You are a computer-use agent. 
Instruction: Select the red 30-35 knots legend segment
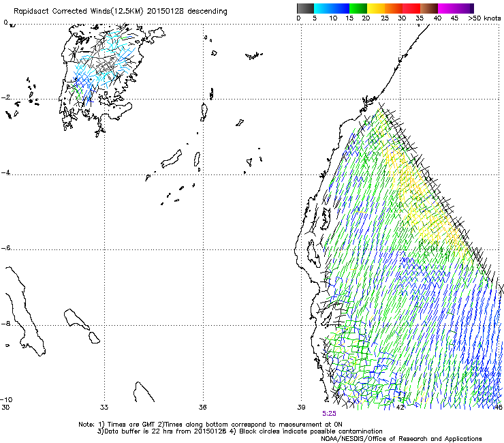click(411, 8)
